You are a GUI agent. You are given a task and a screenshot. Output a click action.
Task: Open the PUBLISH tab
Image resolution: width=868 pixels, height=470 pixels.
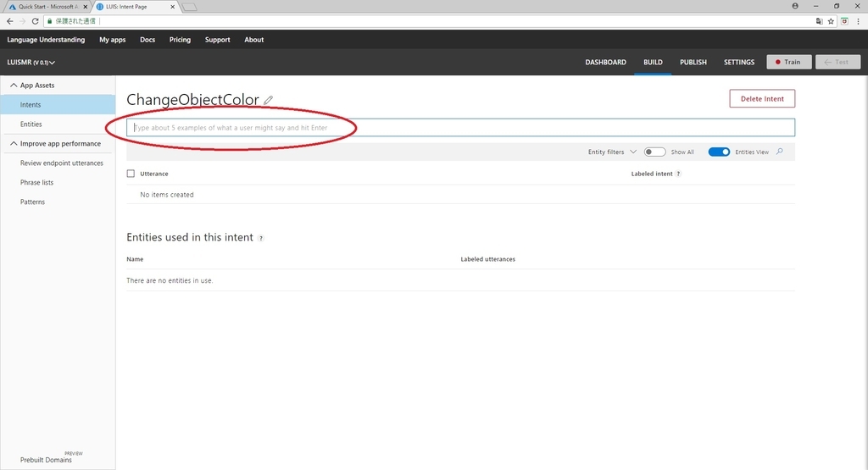693,62
